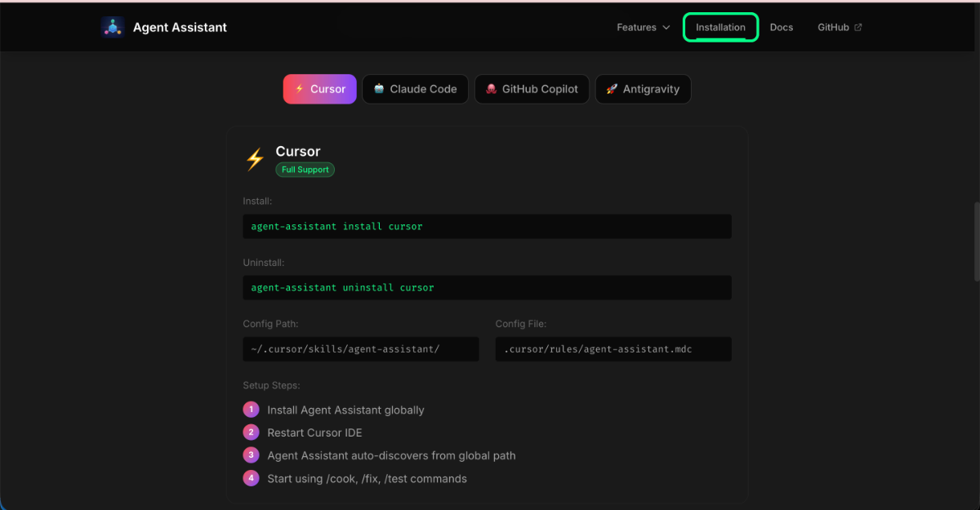The image size is (980, 510).
Task: Click the Agent Assistant logo icon
Action: click(112, 26)
